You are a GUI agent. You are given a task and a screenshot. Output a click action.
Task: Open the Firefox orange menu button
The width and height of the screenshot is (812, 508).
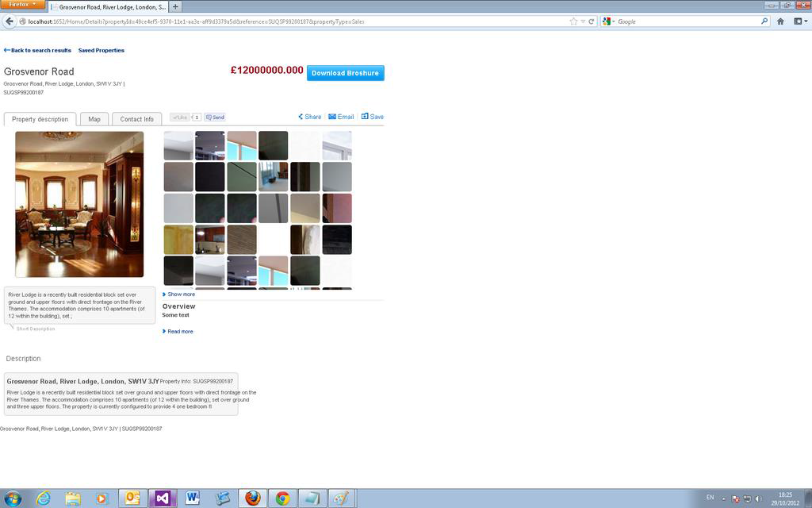click(x=23, y=5)
